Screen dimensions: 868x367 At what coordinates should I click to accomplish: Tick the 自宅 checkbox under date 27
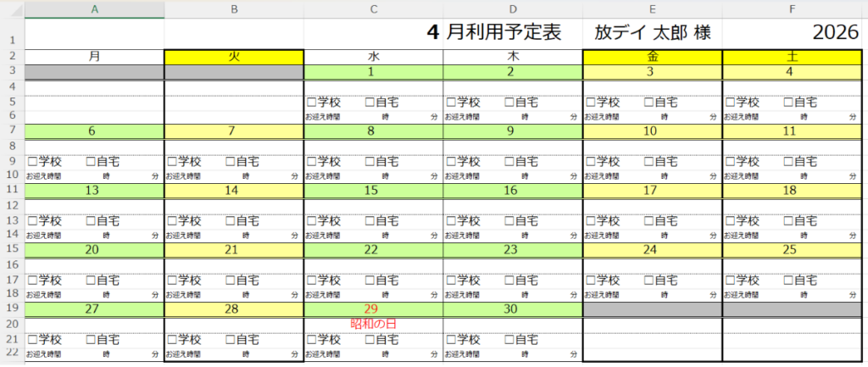click(91, 340)
